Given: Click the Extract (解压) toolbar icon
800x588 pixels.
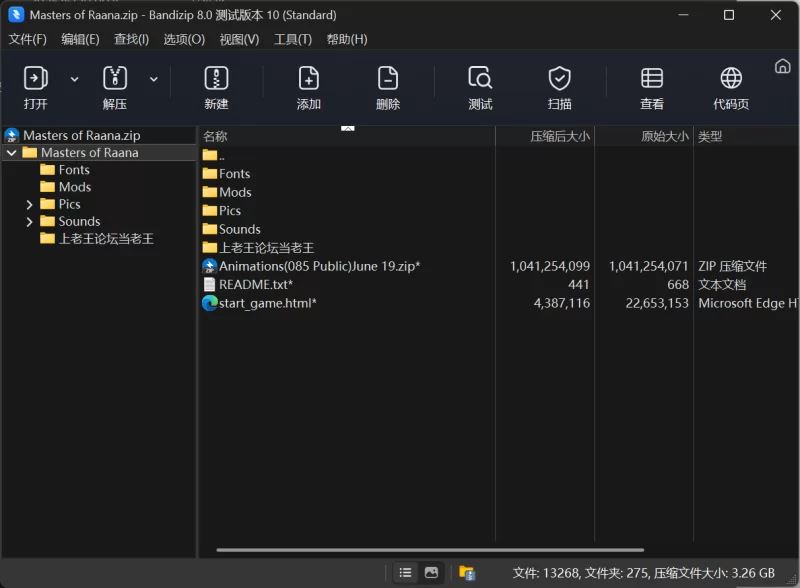Looking at the screenshot, I should [115, 79].
